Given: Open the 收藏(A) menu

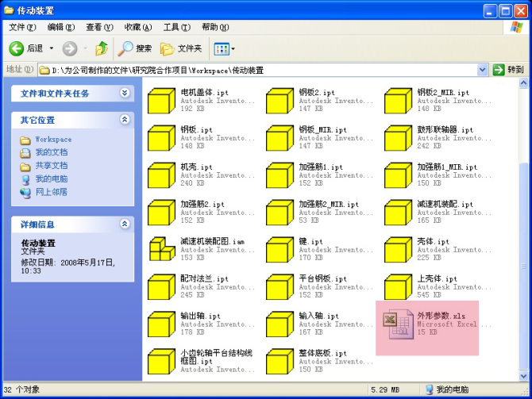Looking at the screenshot, I should point(138,27).
